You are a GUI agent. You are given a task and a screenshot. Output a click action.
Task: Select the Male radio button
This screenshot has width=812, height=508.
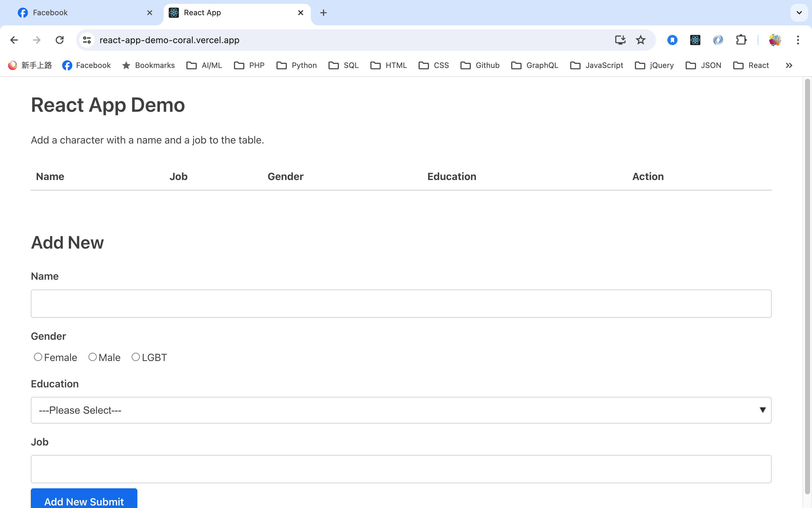click(92, 357)
